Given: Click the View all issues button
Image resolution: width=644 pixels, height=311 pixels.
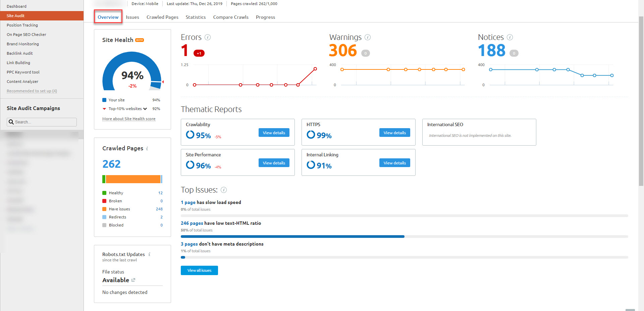Looking at the screenshot, I should coord(199,270).
